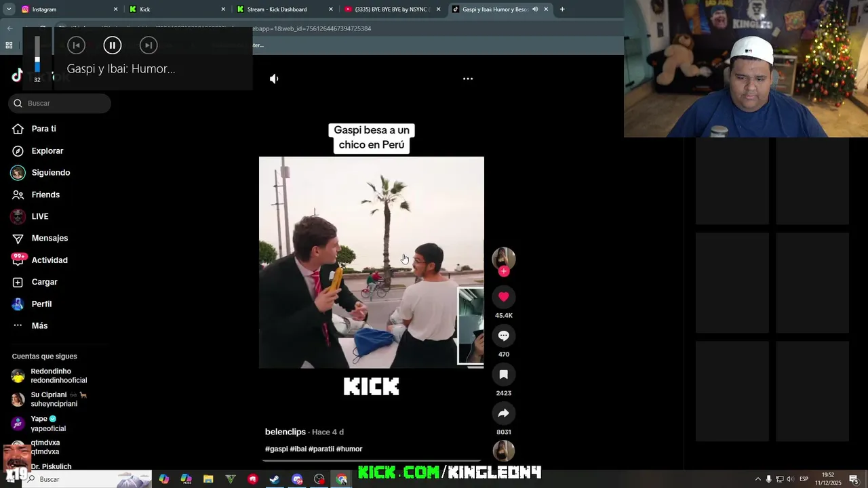Like the video with the heart icon
This screenshot has height=488, width=868.
pyautogui.click(x=503, y=297)
